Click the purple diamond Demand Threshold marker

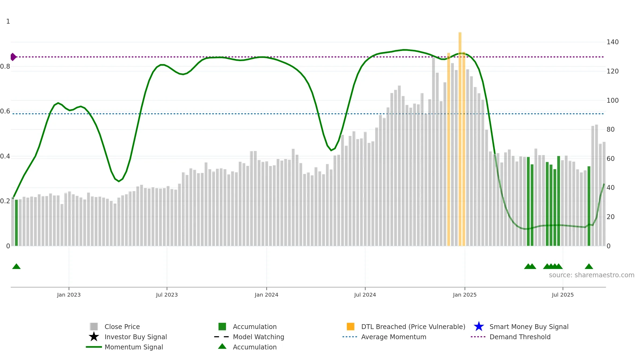(13, 57)
